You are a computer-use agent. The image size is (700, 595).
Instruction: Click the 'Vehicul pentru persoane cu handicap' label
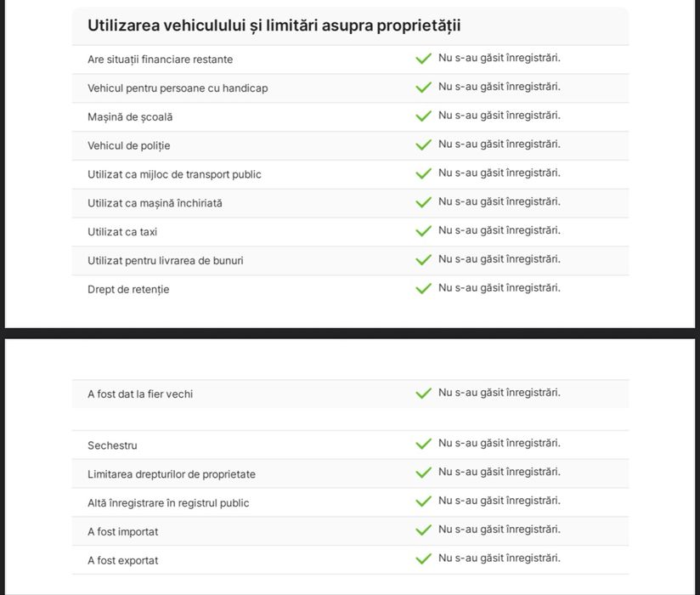[178, 88]
